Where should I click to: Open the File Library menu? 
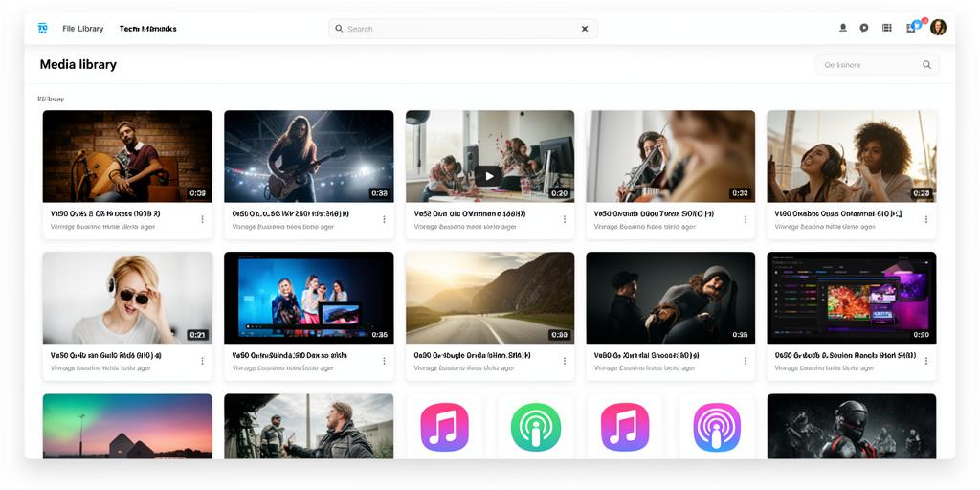click(82, 29)
